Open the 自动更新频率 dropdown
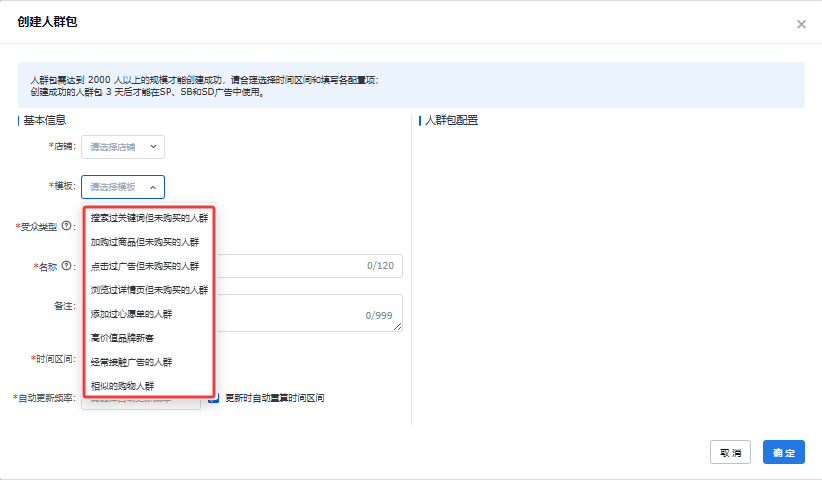 point(141,399)
